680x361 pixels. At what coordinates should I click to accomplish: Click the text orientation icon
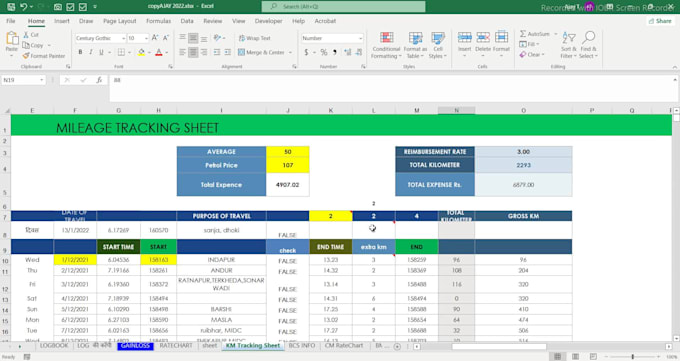point(218,38)
